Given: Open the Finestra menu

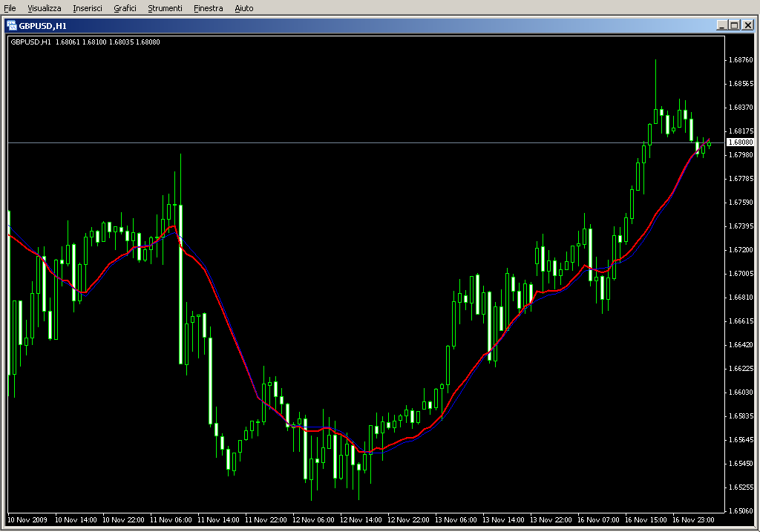Looking at the screenshot, I should pos(208,8).
